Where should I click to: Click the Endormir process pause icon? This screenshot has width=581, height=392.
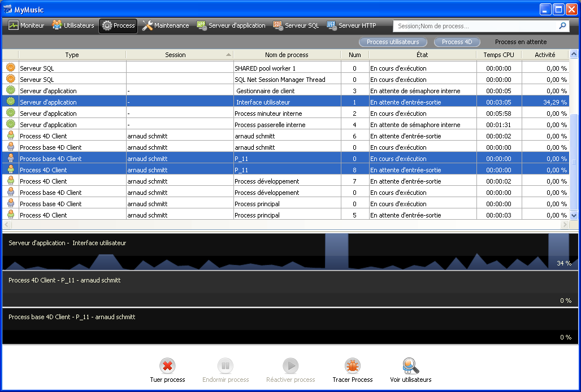pyautogui.click(x=226, y=365)
